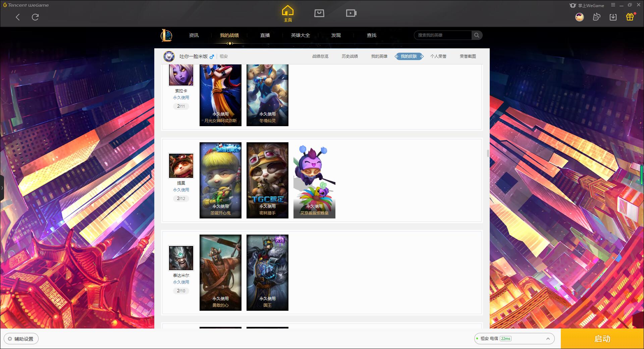Open the download manager icon
644x349 pixels.
613,17
